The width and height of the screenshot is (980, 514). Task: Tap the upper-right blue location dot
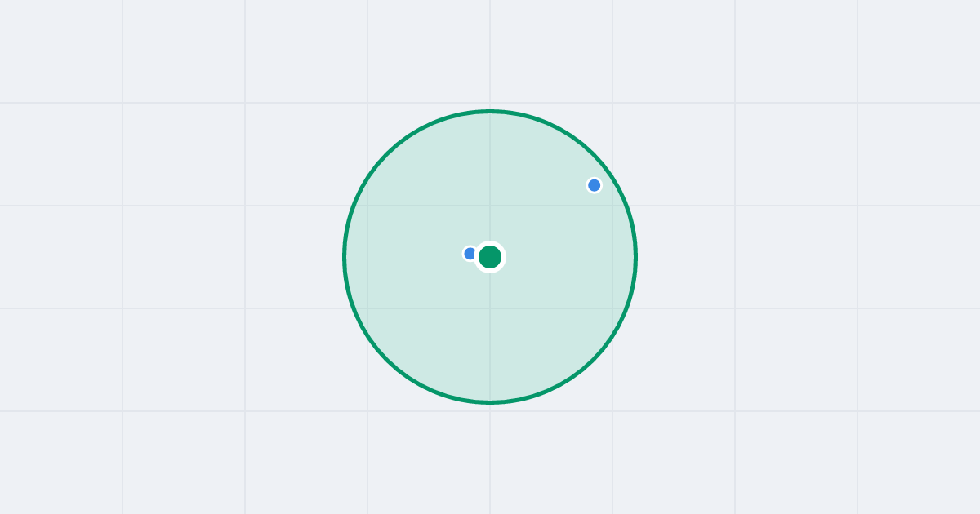point(595,185)
